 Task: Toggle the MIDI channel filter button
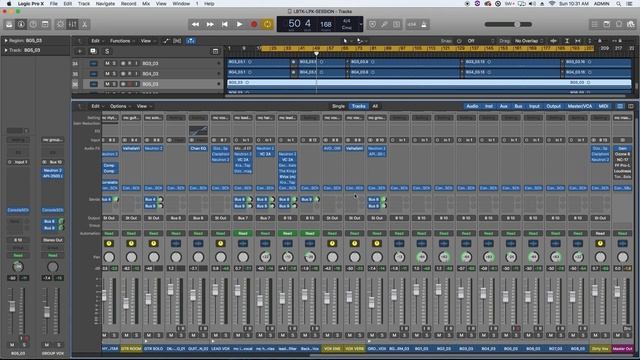(603, 106)
